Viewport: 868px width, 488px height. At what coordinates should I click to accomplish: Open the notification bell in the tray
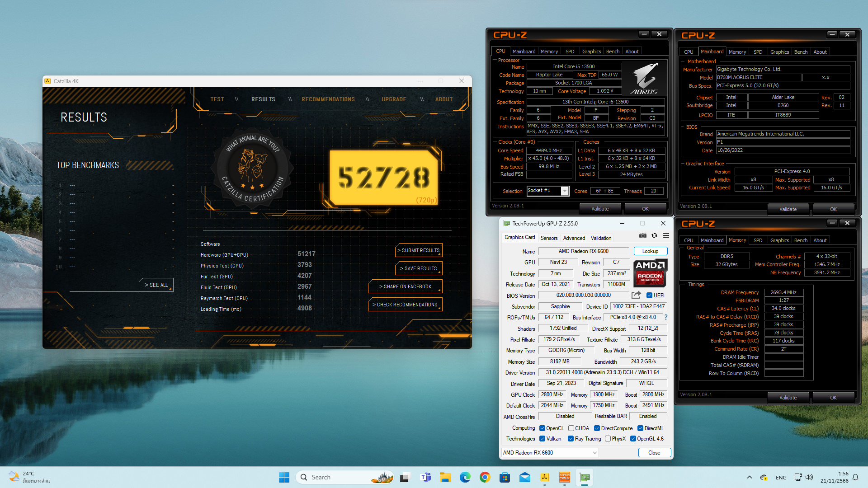(x=855, y=477)
